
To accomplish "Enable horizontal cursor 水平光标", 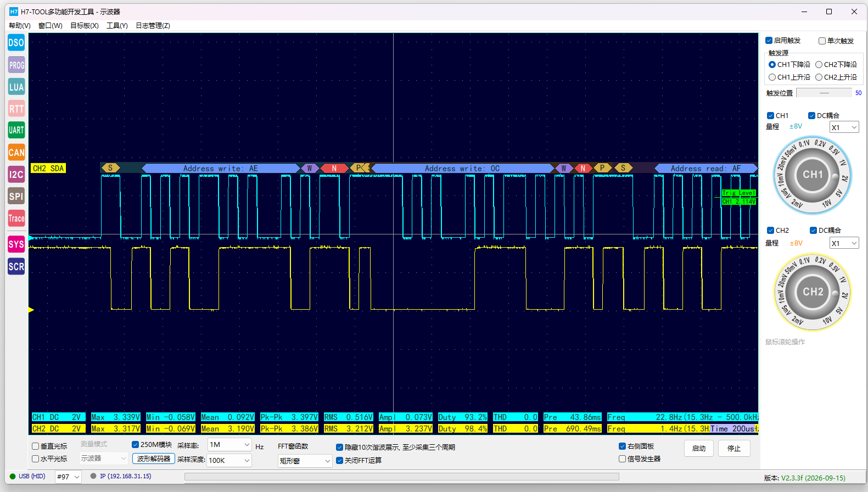I will tap(35, 459).
